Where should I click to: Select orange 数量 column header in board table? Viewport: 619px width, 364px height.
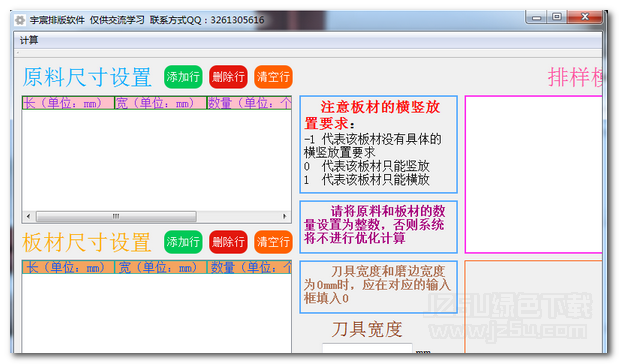pos(249,267)
